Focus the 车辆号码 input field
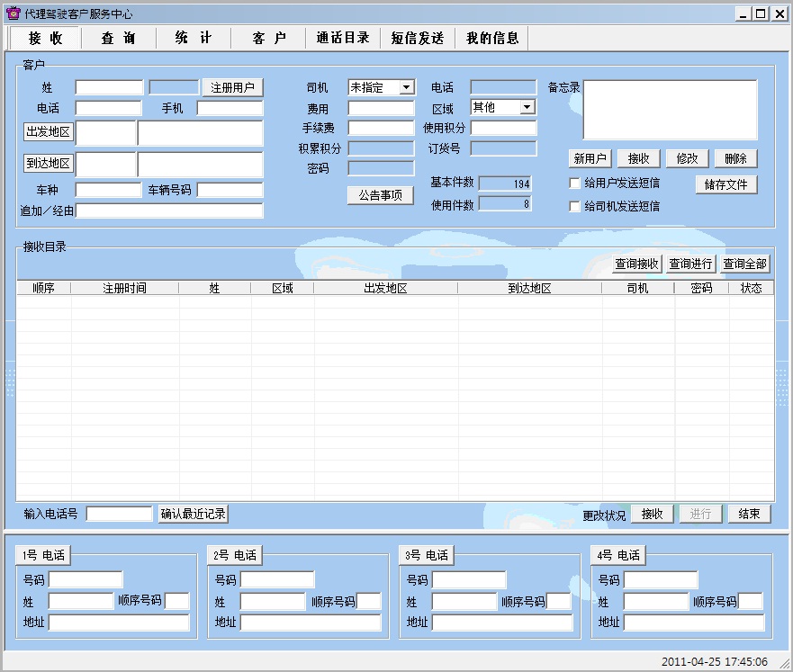The image size is (793, 672). (x=230, y=190)
